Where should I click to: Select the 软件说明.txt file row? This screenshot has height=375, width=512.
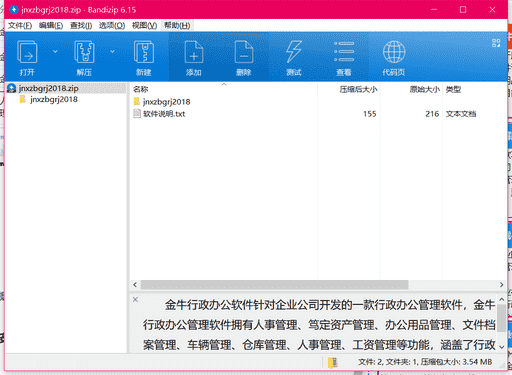click(x=318, y=114)
